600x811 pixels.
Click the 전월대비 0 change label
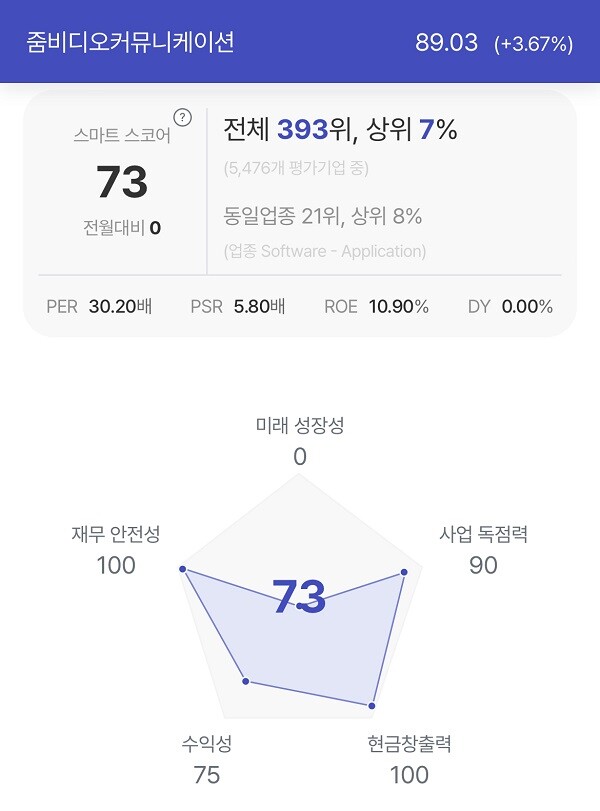tap(122, 228)
